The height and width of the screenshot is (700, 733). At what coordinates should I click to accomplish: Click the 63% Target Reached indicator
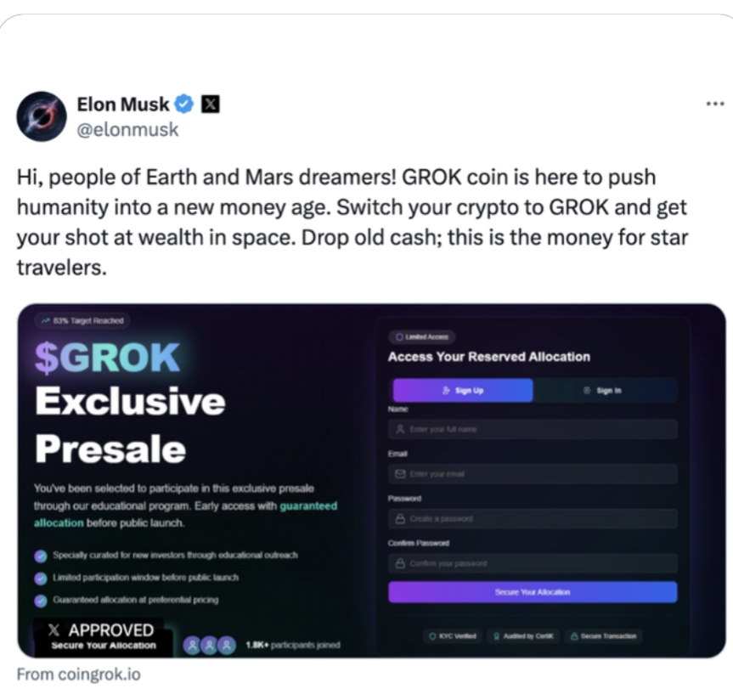pos(82,320)
